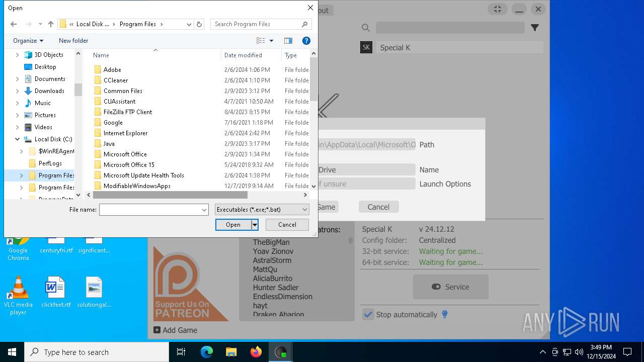Click the Special K SK logo icon
The width and height of the screenshot is (644, 362).
coord(366,48)
